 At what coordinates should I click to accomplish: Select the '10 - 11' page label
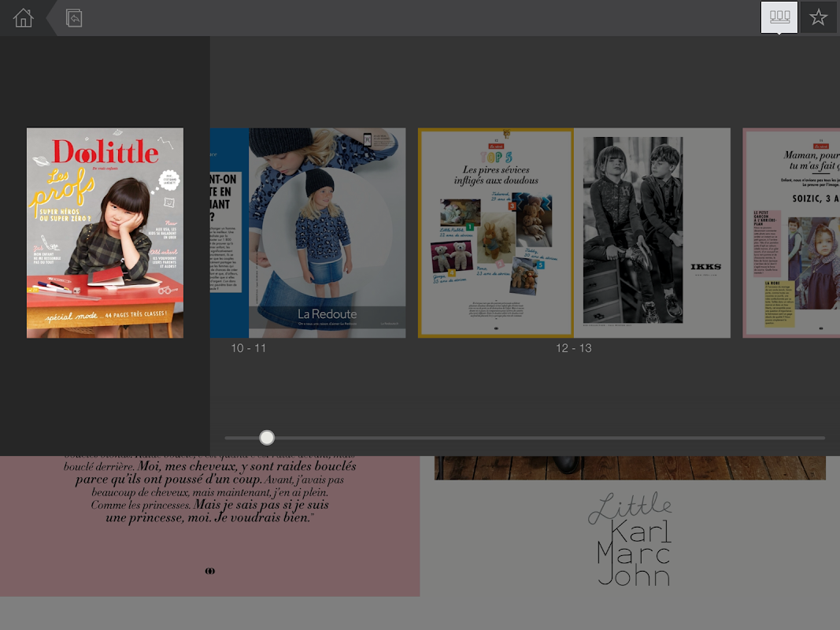point(248,348)
